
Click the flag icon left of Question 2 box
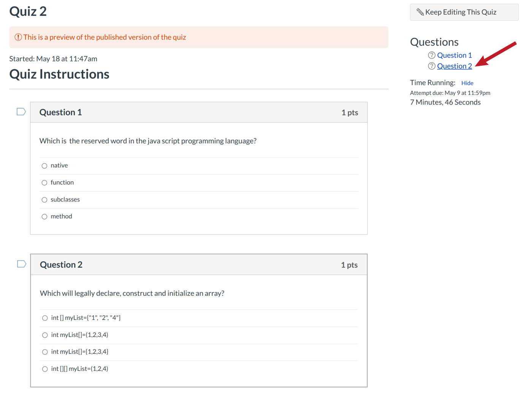click(21, 264)
